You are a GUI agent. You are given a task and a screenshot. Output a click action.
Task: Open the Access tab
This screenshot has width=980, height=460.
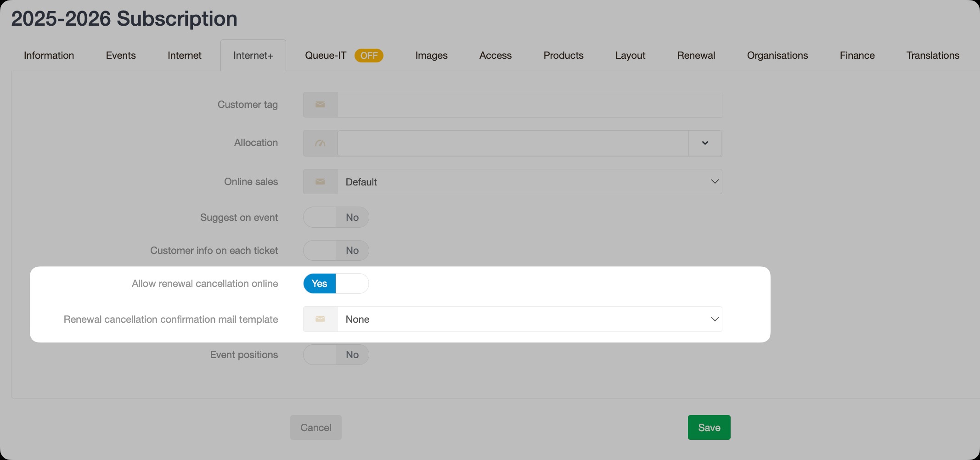496,56
